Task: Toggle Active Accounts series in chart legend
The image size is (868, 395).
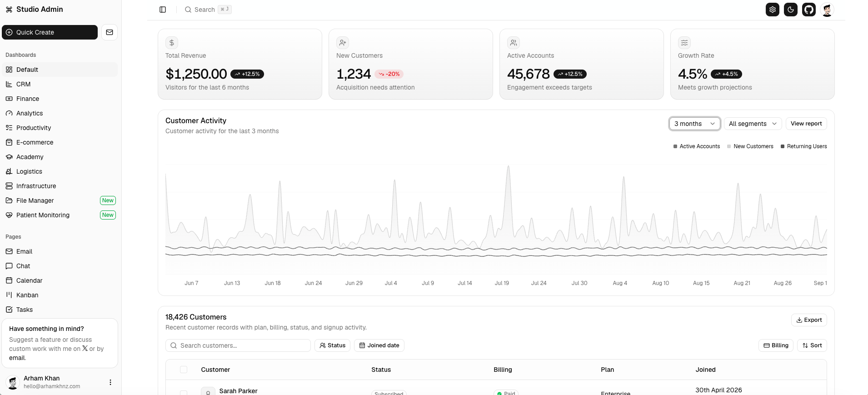Action: 697,146
